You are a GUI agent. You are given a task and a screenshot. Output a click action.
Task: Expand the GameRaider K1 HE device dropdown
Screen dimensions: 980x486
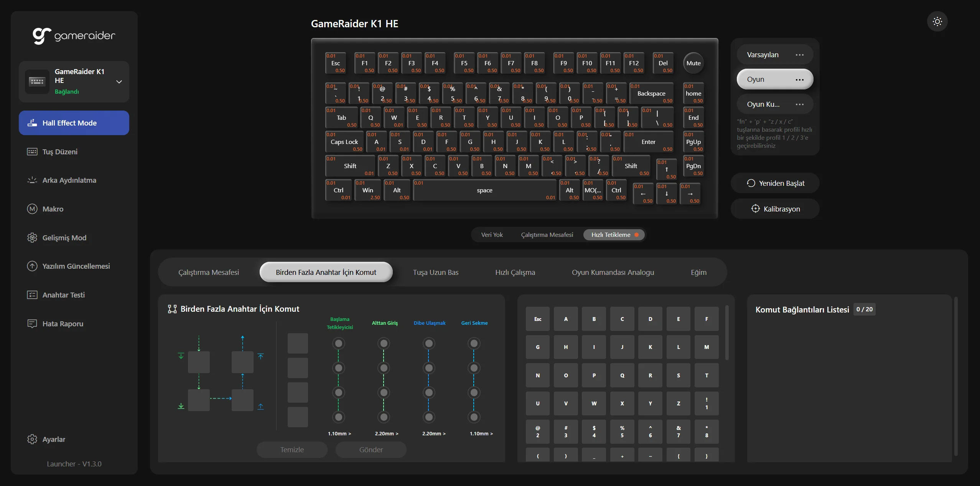[119, 82]
